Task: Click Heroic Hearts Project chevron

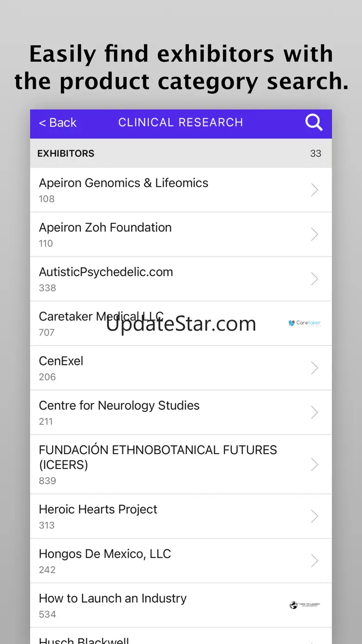Action: (315, 516)
